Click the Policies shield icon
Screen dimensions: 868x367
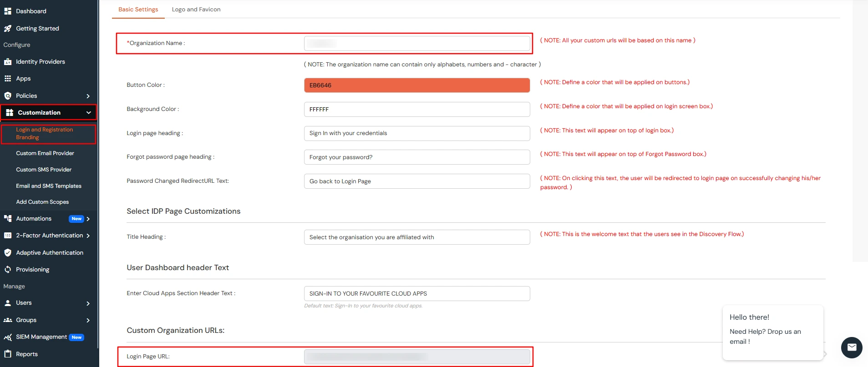point(8,96)
